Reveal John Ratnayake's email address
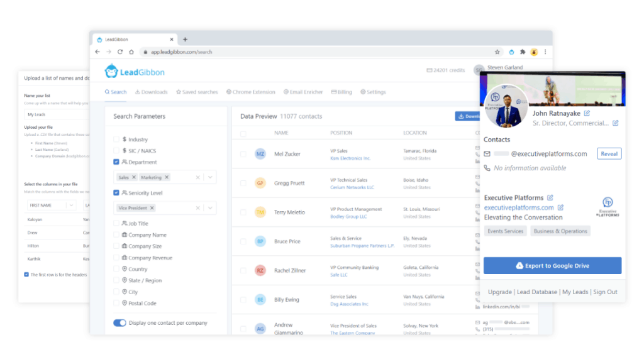Viewport: 644px width, 362px height. click(608, 153)
